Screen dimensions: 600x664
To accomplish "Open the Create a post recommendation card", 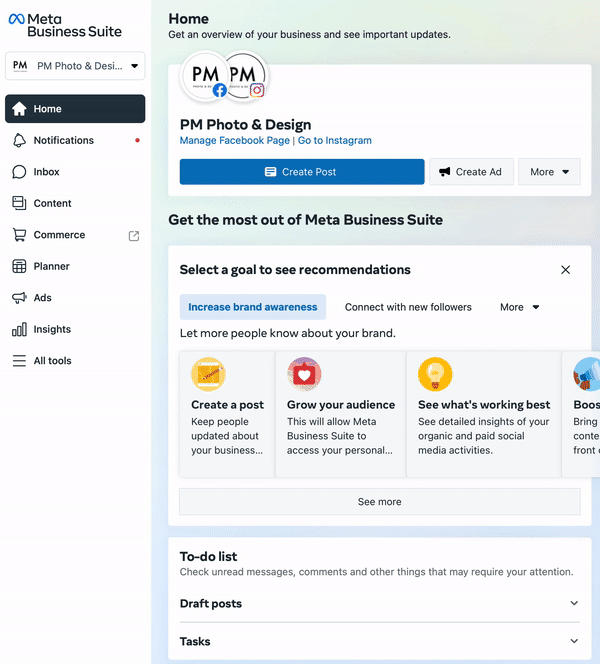I will click(227, 414).
